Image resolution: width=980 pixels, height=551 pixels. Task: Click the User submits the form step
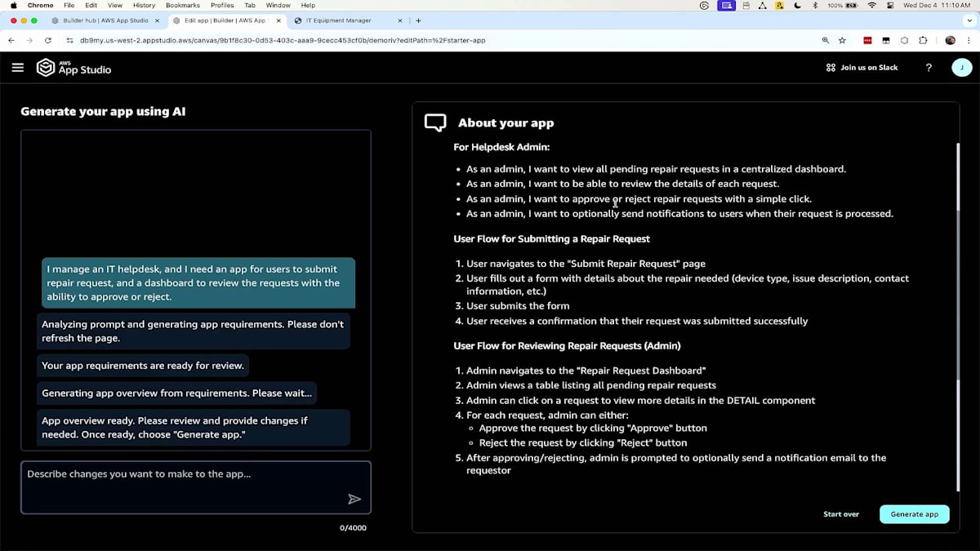tap(518, 306)
